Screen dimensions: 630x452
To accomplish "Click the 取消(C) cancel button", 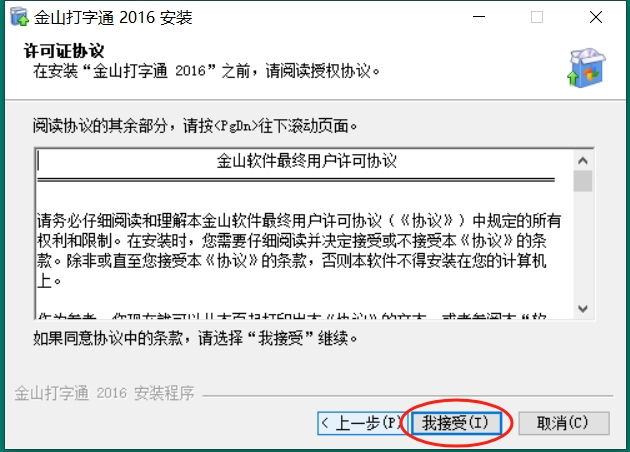I will [564, 423].
